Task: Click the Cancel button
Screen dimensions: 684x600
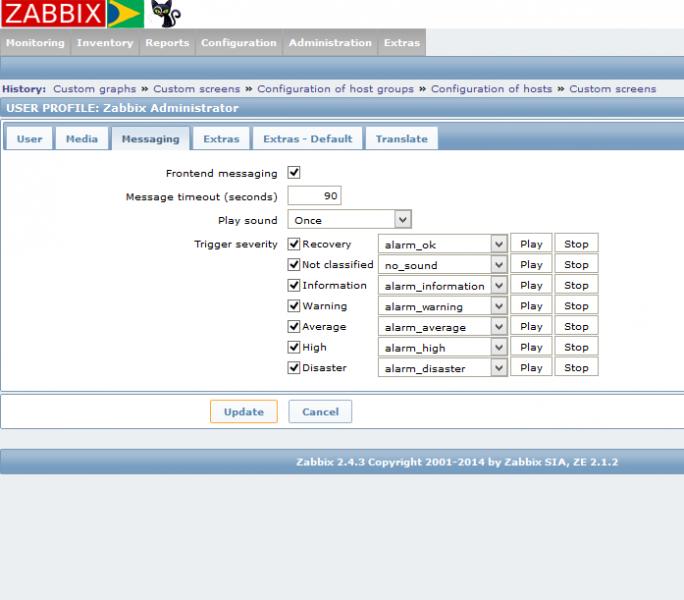Action: point(320,411)
